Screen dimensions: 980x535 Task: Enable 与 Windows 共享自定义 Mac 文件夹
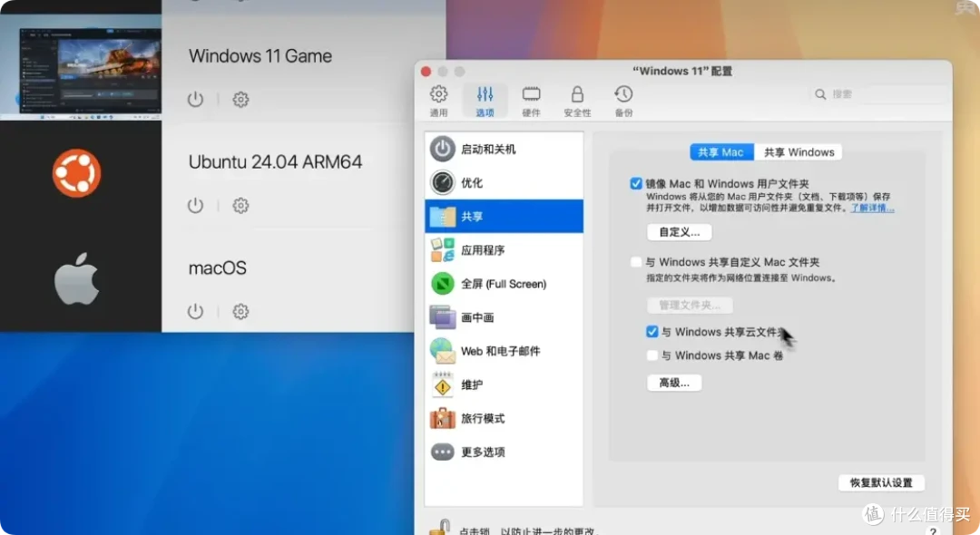[636, 261]
